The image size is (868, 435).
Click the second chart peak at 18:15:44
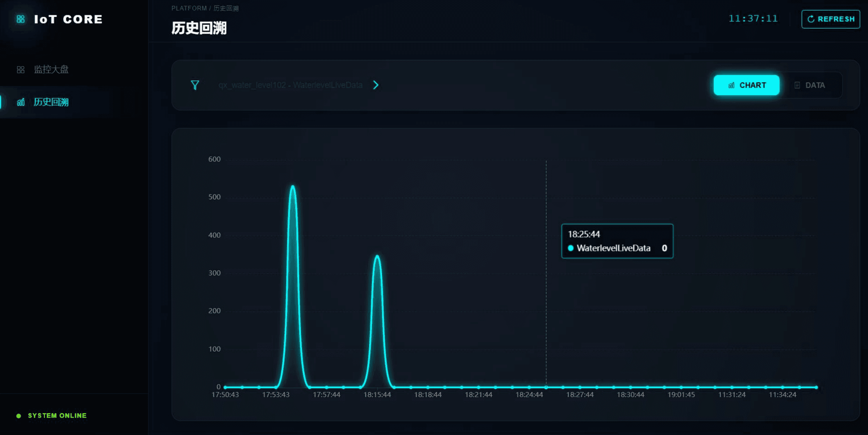tap(377, 256)
